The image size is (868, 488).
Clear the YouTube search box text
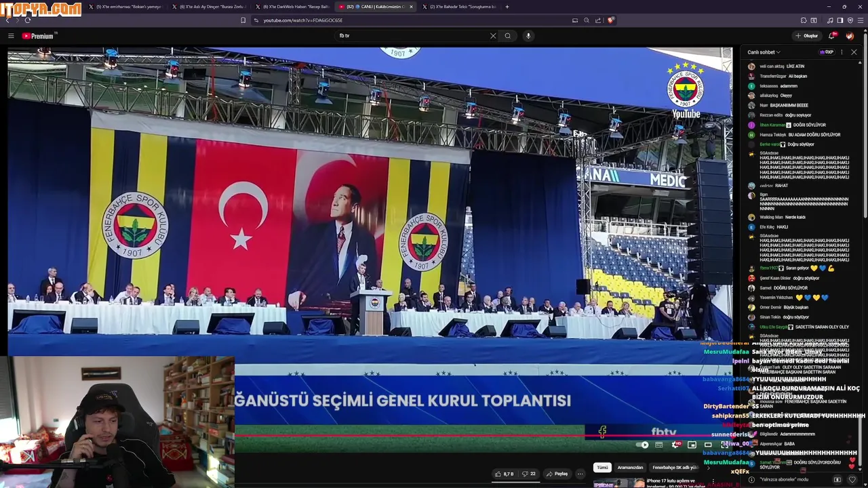coord(493,36)
